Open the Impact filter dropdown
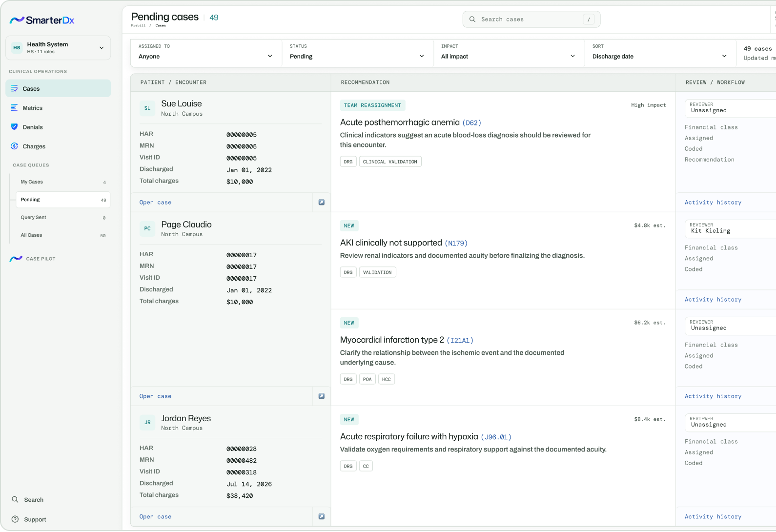Image resolution: width=776 pixels, height=532 pixels. tap(509, 53)
